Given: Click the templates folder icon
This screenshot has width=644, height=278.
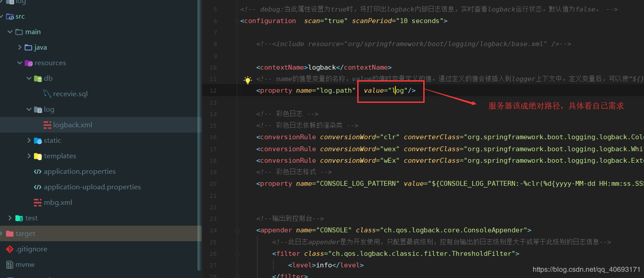Looking at the screenshot, I should (38, 156).
